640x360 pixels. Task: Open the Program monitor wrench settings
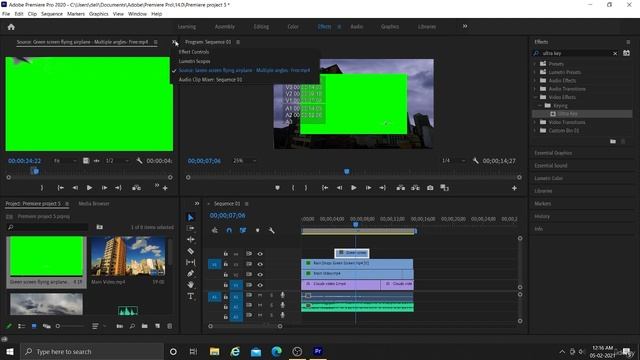click(476, 161)
